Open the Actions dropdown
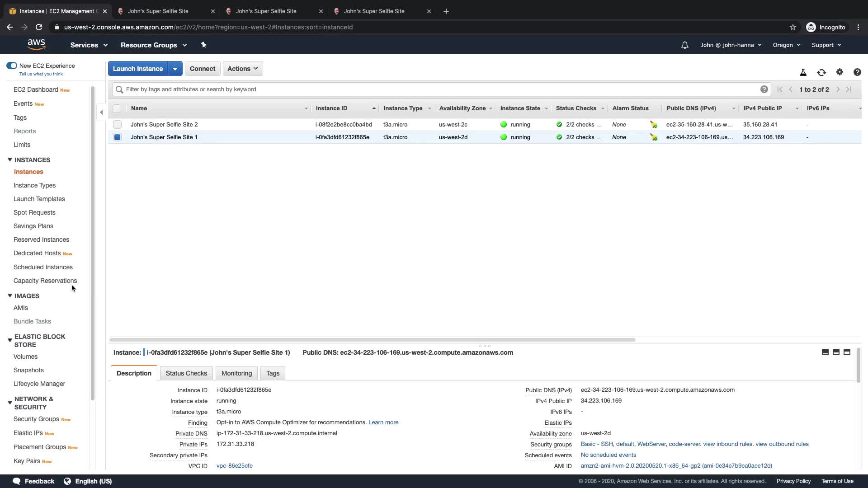The width and height of the screenshot is (868, 488). click(x=243, y=69)
